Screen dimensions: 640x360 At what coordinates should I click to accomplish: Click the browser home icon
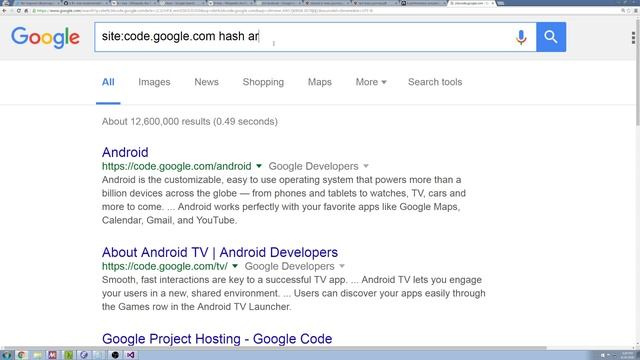pyautogui.click(x=27, y=11)
